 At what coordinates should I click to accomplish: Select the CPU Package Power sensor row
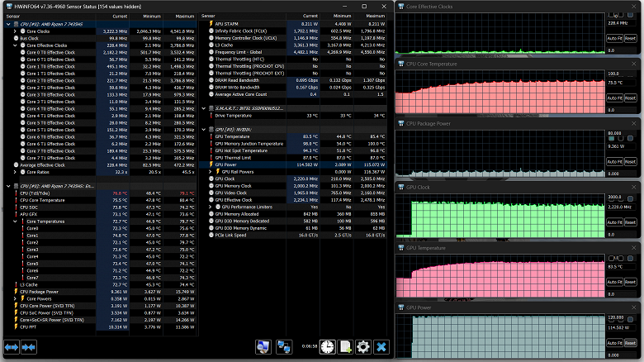tap(40, 292)
